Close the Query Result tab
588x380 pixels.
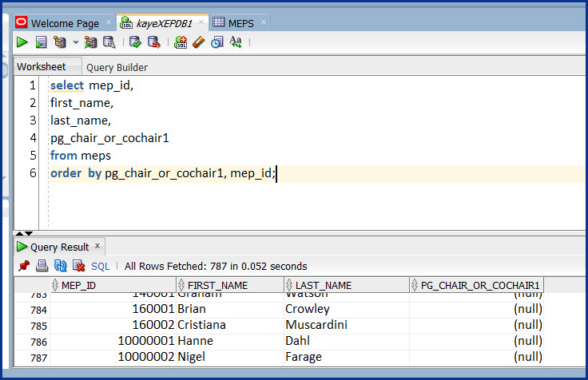pos(97,246)
